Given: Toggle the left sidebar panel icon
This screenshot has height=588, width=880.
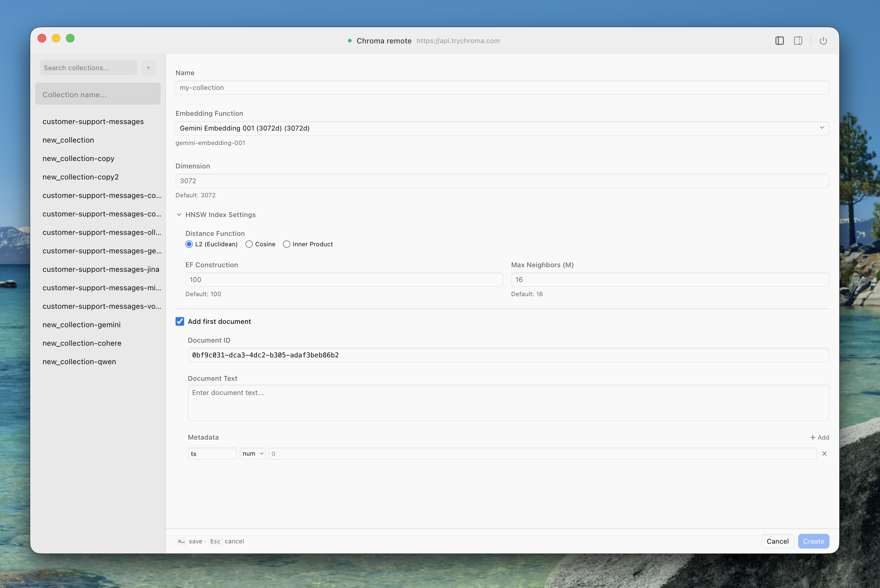Looking at the screenshot, I should 779,41.
